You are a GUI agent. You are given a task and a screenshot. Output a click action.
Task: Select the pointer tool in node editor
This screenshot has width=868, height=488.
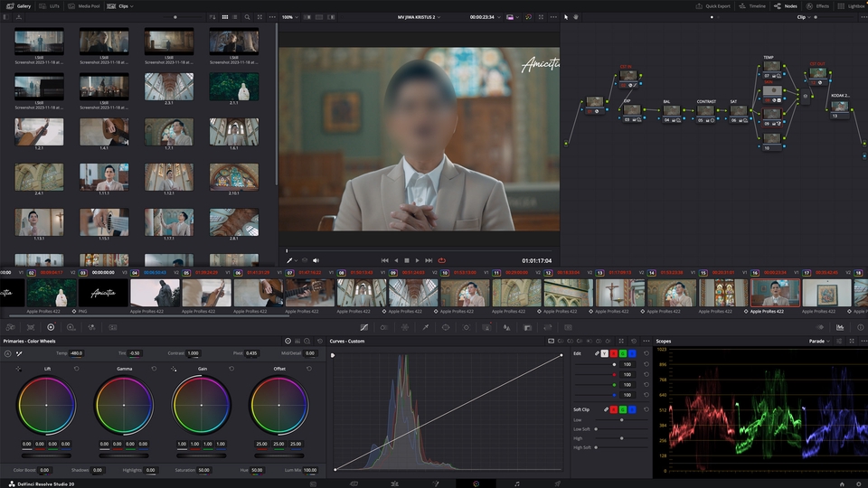point(566,17)
